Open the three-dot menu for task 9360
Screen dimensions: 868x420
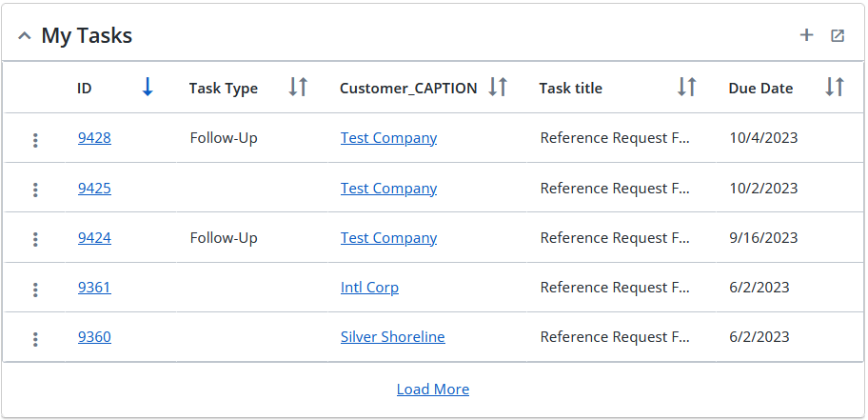pos(35,339)
